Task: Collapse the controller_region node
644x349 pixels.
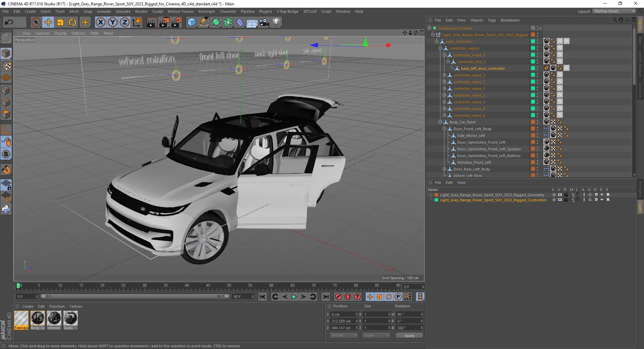Action: click(440, 48)
